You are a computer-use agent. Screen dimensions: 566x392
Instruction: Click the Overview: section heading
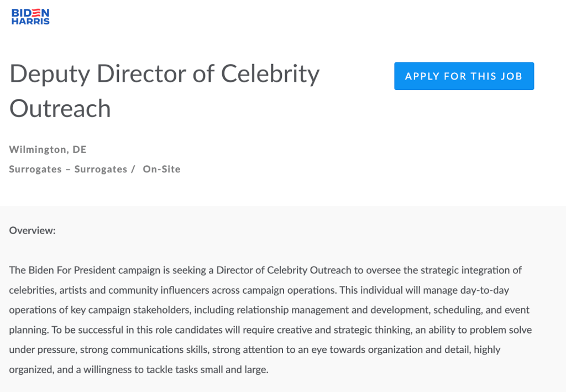pos(32,231)
